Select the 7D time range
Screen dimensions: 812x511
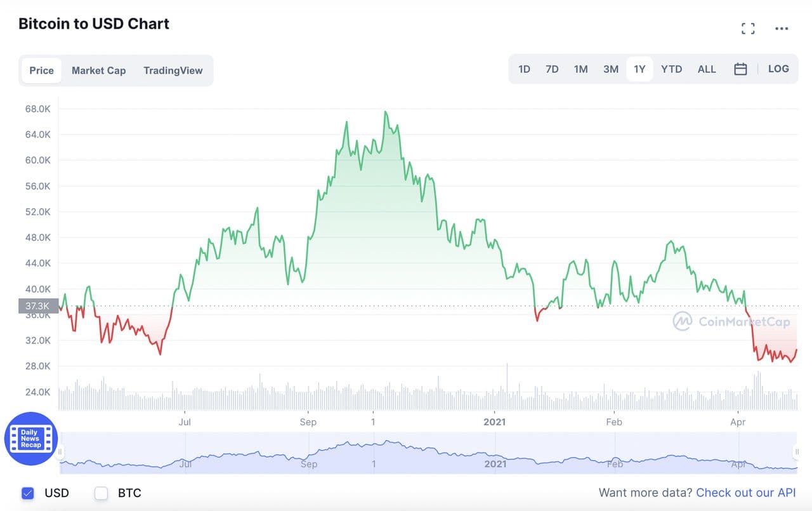pos(552,69)
